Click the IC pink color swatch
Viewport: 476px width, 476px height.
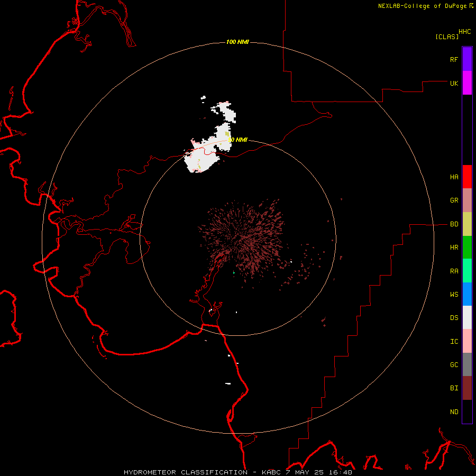467,341
